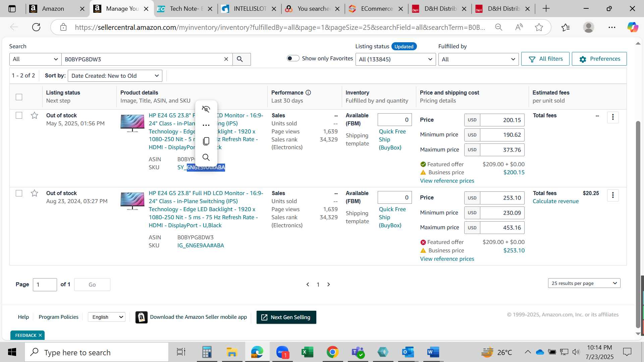This screenshot has height=362, width=644.
Task: Open Outlook from the taskbar
Action: tap(408, 352)
